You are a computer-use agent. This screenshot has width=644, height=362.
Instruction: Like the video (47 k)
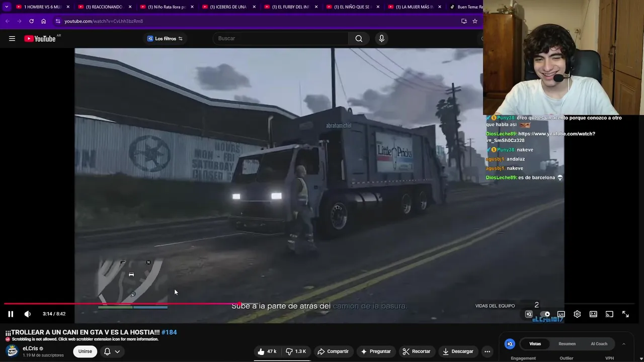267,351
